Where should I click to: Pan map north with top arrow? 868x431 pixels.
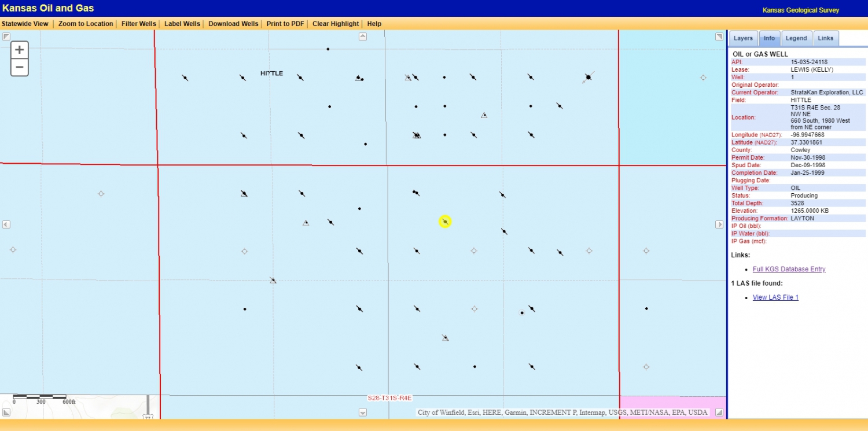363,36
